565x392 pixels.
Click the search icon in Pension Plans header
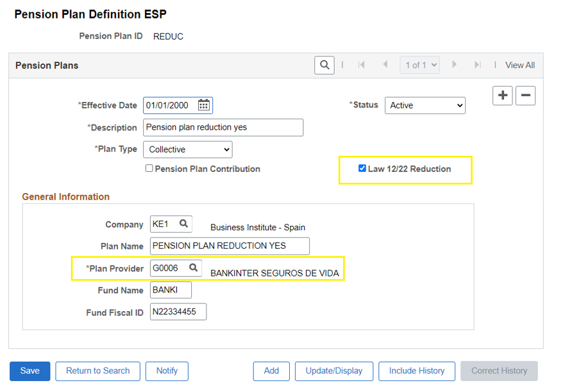[324, 65]
